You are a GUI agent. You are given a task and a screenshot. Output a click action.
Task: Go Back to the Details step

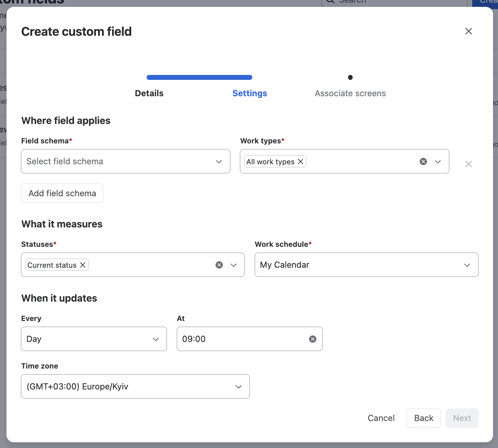(x=423, y=418)
